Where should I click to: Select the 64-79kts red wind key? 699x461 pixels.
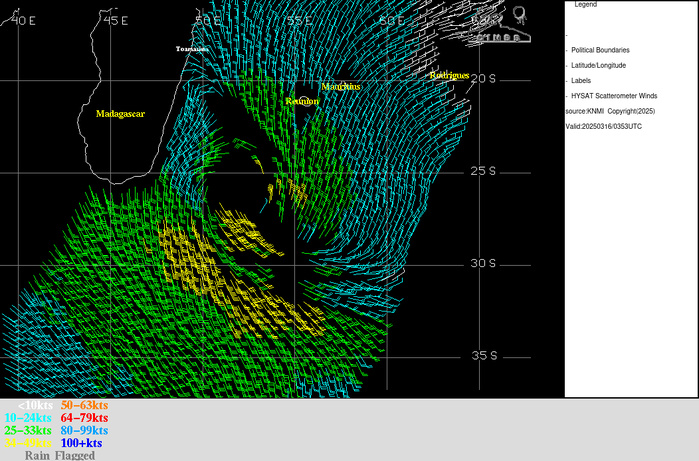click(84, 418)
